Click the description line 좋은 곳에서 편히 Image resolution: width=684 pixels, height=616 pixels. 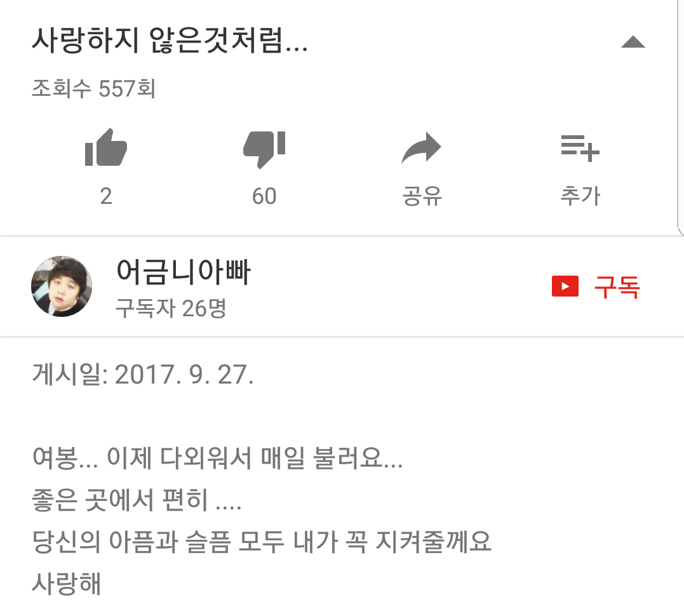tap(137, 500)
